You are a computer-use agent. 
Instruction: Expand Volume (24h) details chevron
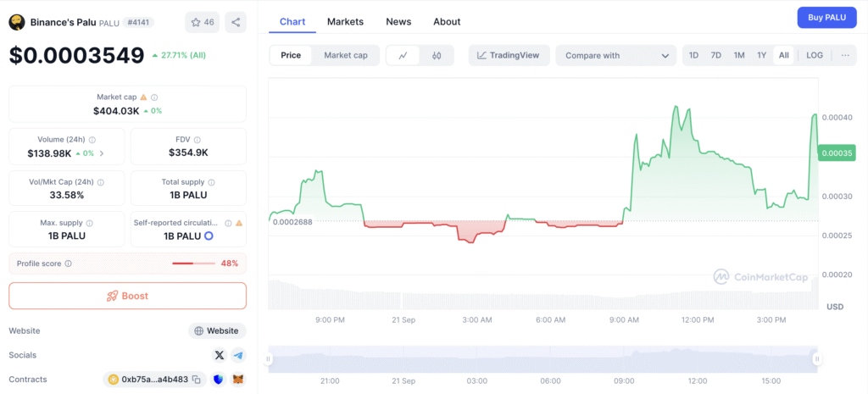(103, 153)
